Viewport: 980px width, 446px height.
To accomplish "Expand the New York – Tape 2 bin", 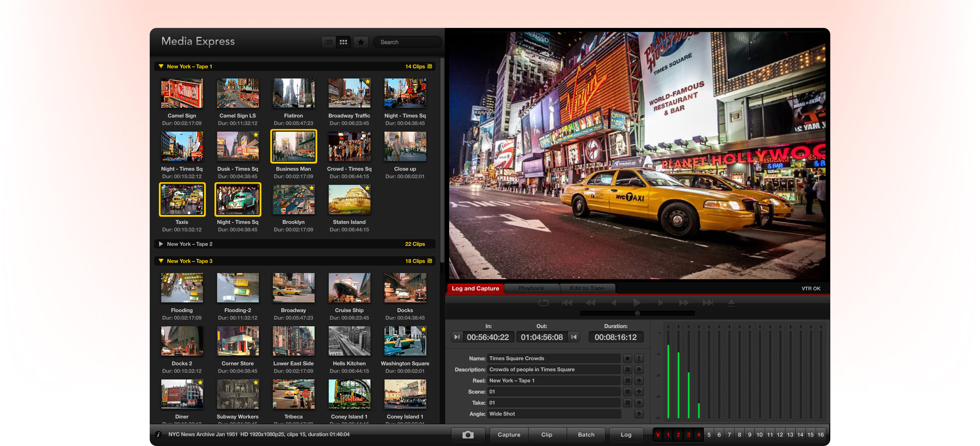I will pos(161,244).
